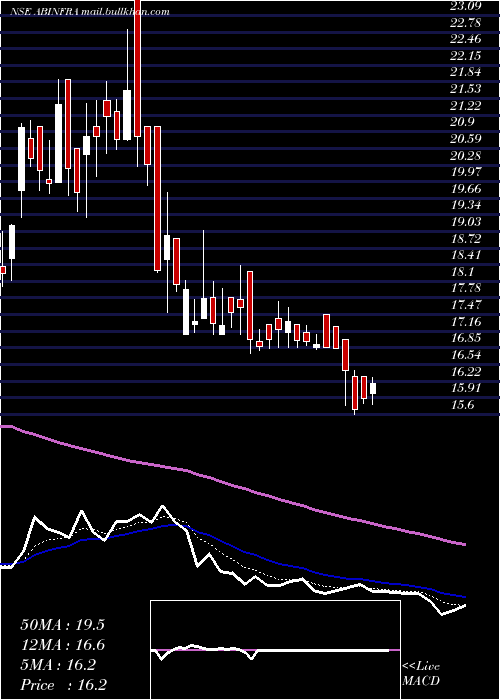
Task: Click the 16.54 price axis label
Action: point(466,355)
